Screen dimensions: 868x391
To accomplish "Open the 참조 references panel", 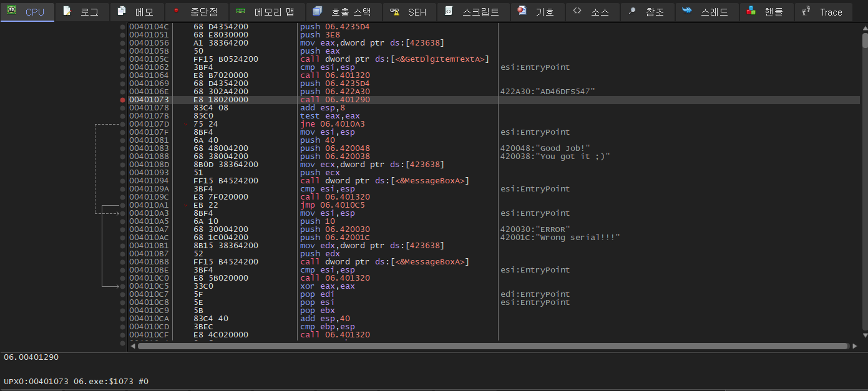I will tap(648, 11).
